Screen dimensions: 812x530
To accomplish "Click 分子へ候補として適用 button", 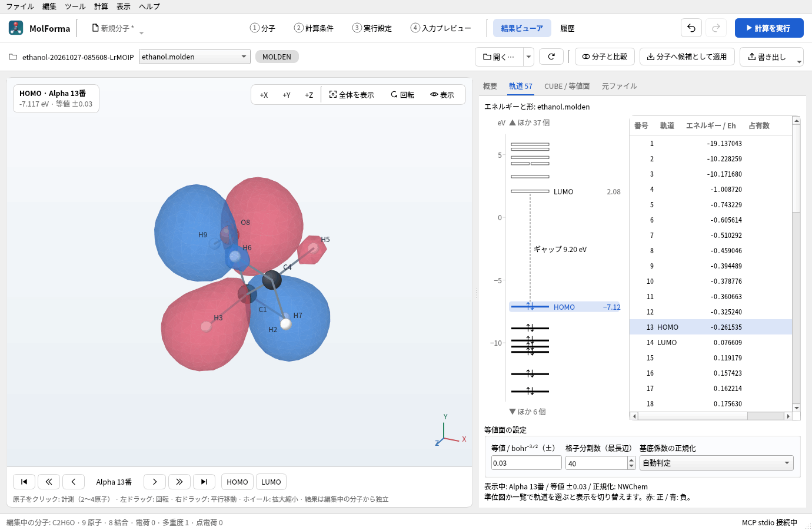I will 687,57.
